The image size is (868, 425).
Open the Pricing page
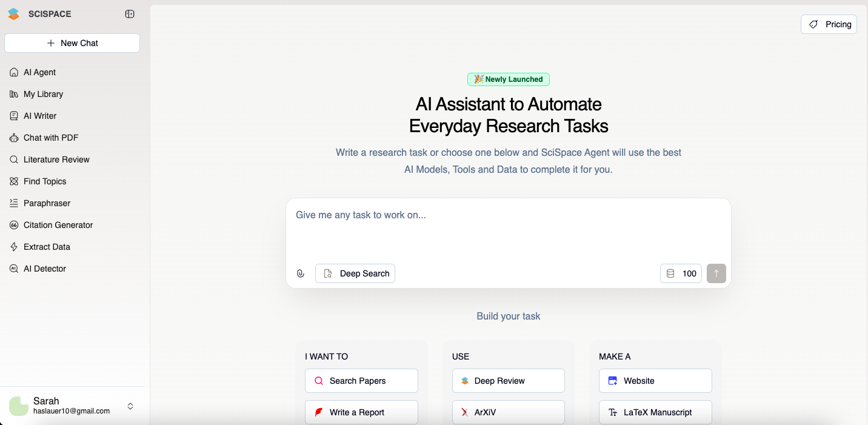pos(829,24)
